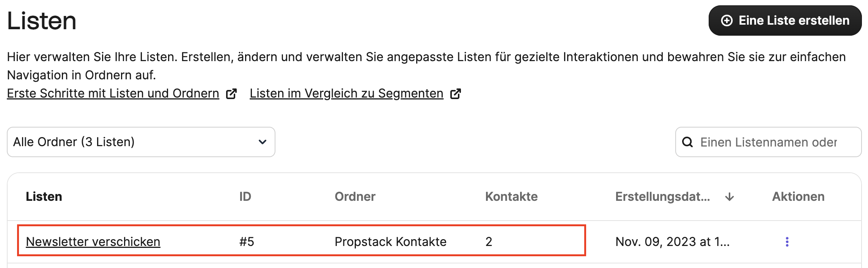Open the 'Newsletter verschicken' list
Viewport: 868px width, 268px height.
pos(93,242)
